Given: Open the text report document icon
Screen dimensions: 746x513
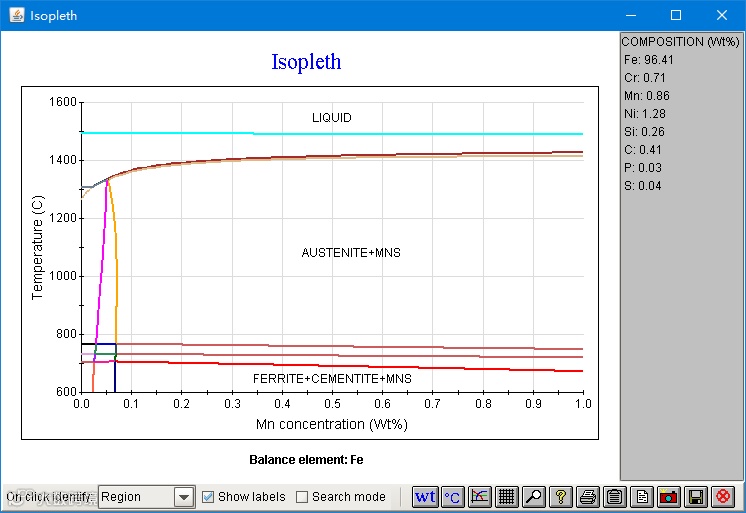Looking at the screenshot, I should click(x=642, y=497).
